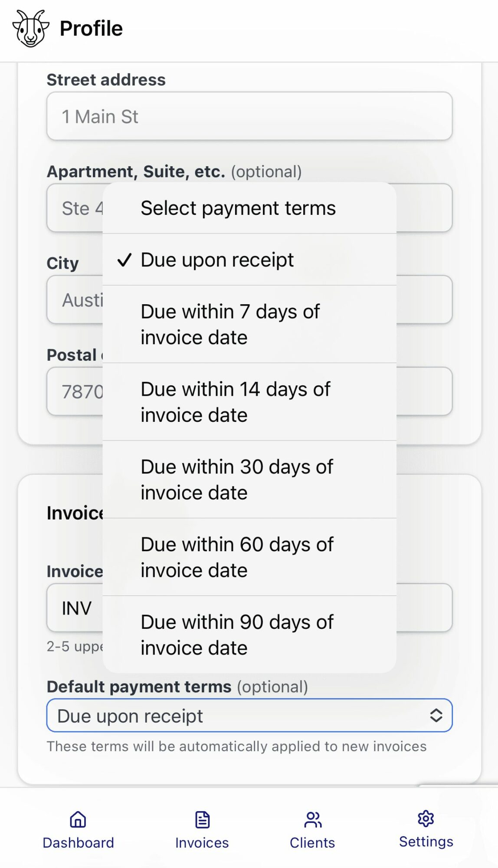This screenshot has height=868, width=498.
Task: Click the checkmark beside Due upon receipt
Action: click(124, 260)
